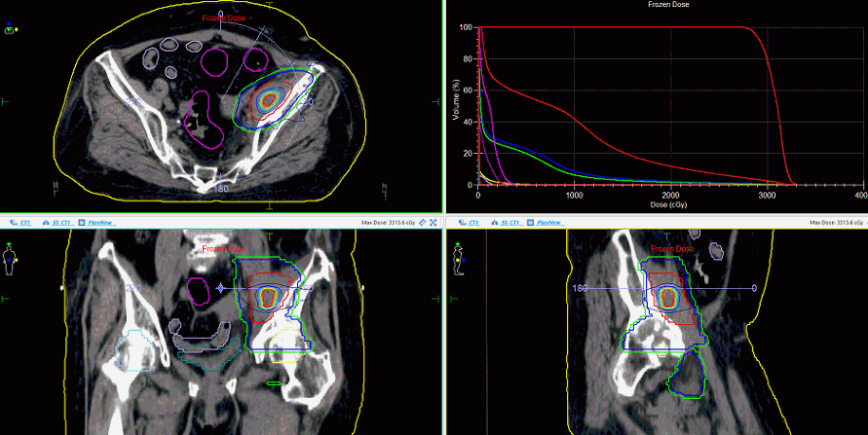
Task: Click the axial view orientation figure icon
Action: click(11, 29)
